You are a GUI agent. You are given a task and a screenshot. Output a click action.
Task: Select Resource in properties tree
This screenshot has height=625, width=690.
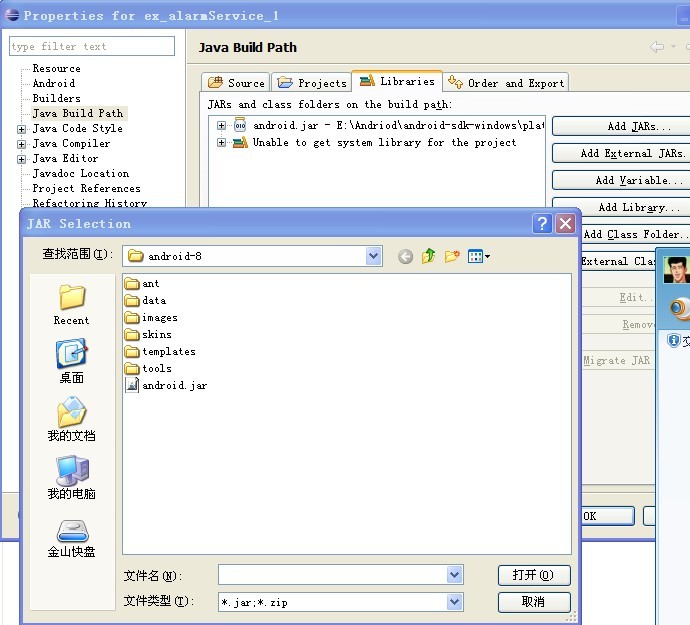point(57,69)
